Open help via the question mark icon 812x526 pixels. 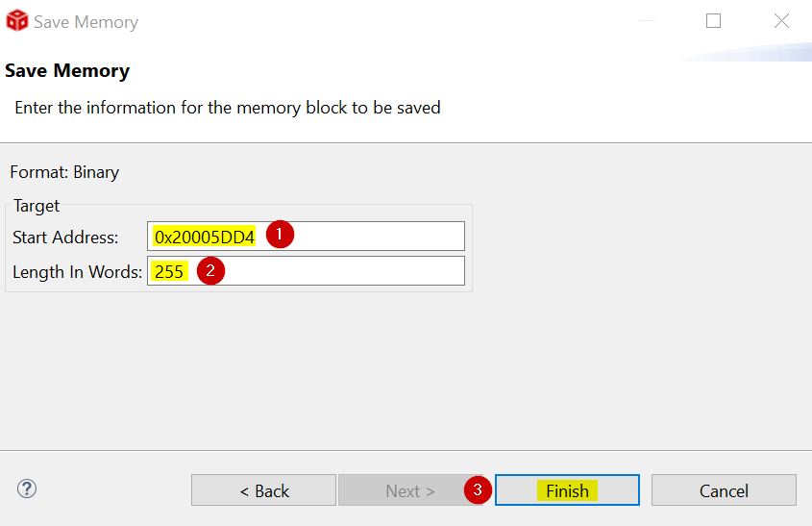pyautogui.click(x=27, y=489)
